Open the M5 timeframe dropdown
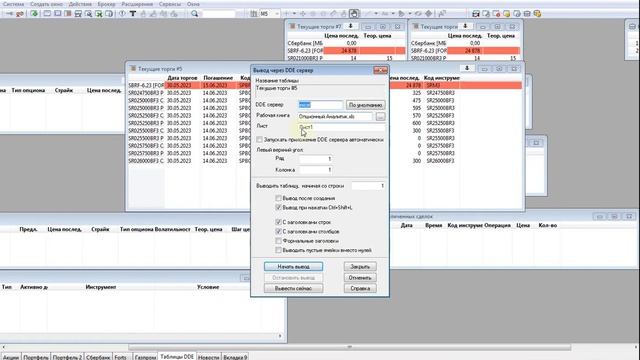This screenshot has width=640, height=360. (x=277, y=14)
